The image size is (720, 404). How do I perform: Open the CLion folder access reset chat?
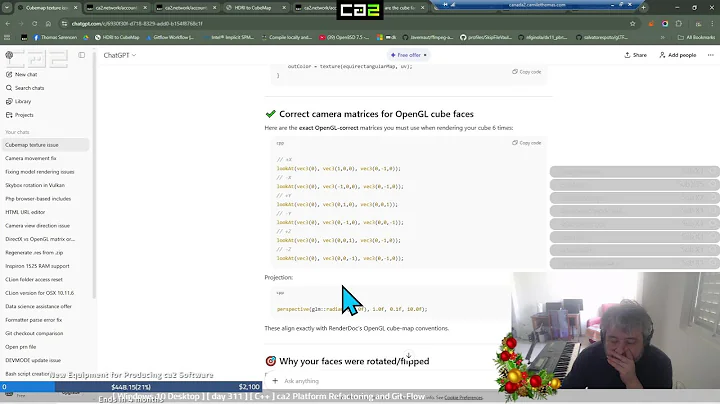pyautogui.click(x=45, y=280)
